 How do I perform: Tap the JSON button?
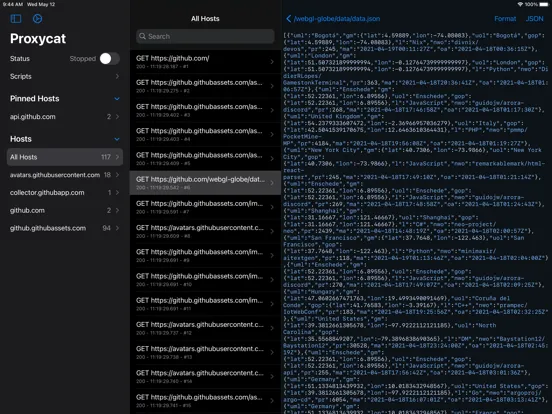534,19
